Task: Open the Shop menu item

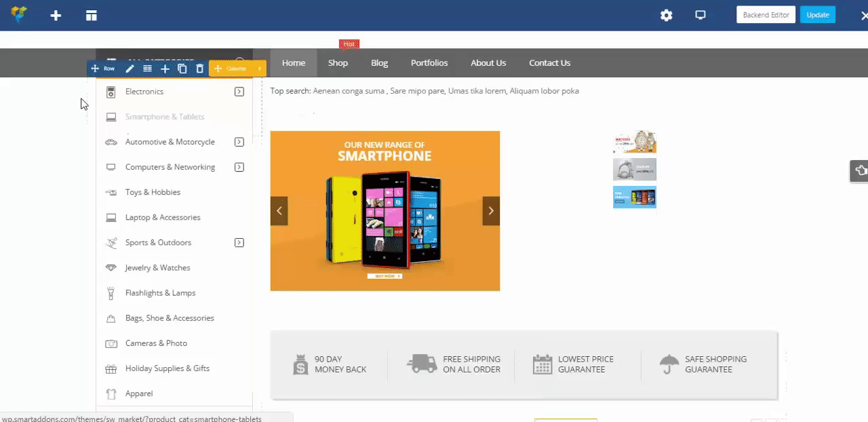Action: (x=338, y=63)
